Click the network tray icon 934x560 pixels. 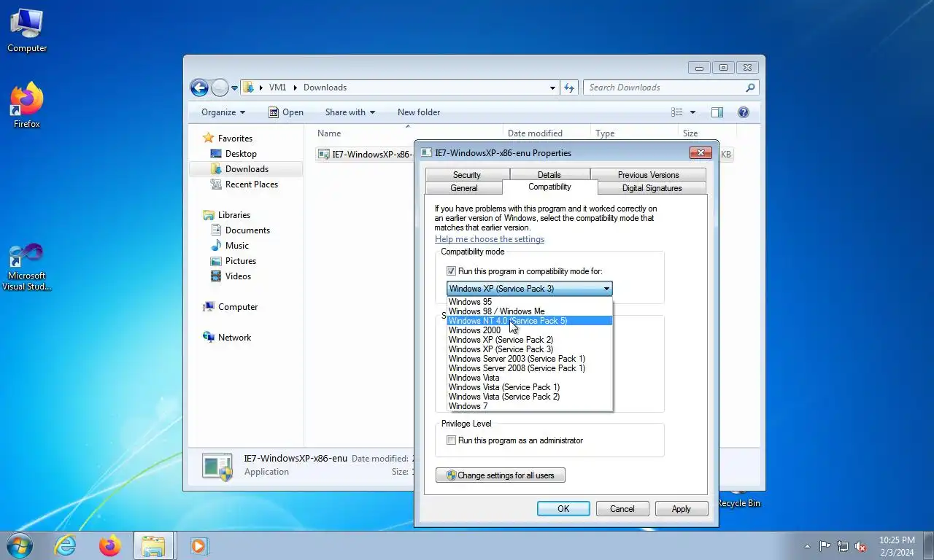(843, 546)
